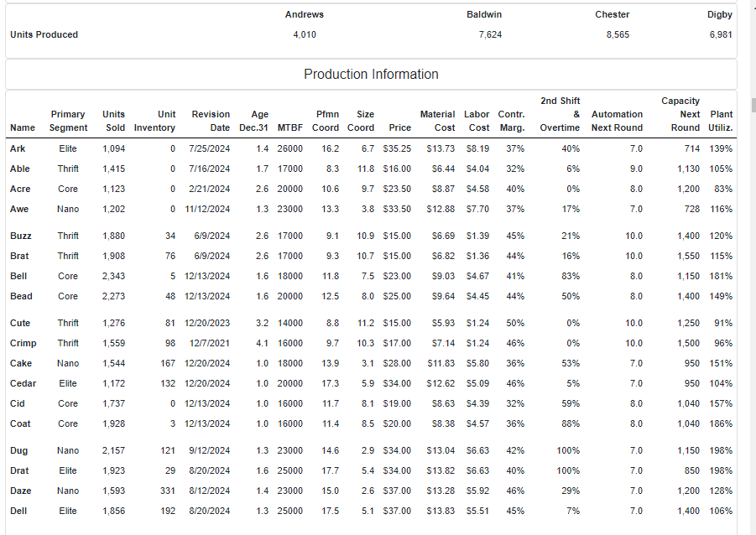
Task: Click the Units Produced row label
Action: tap(44, 34)
